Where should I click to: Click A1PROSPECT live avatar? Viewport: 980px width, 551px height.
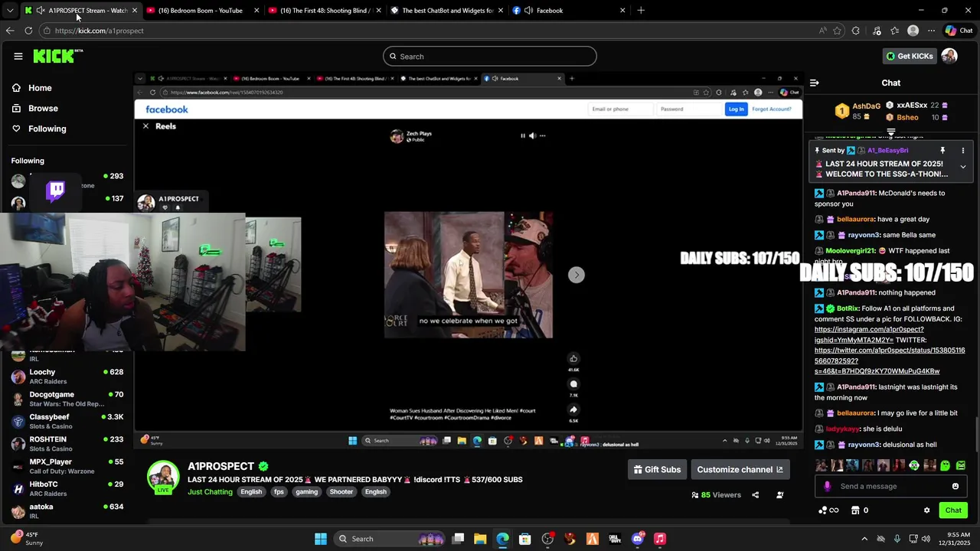click(x=163, y=477)
